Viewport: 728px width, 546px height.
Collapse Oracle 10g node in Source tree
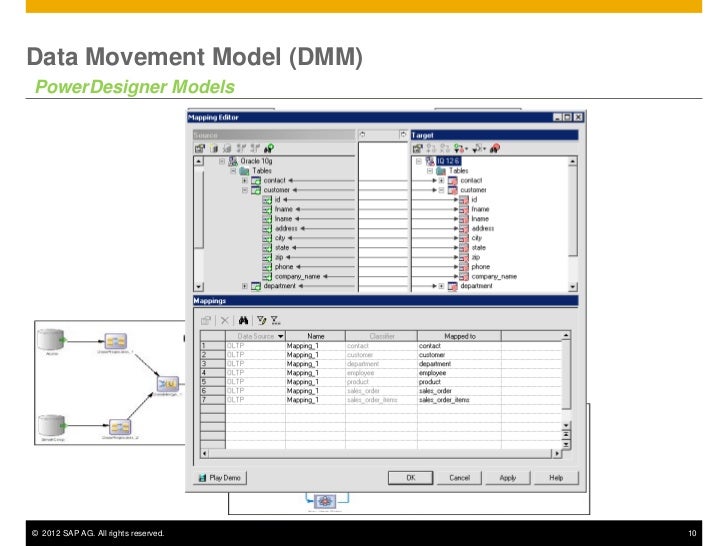[x=222, y=161]
